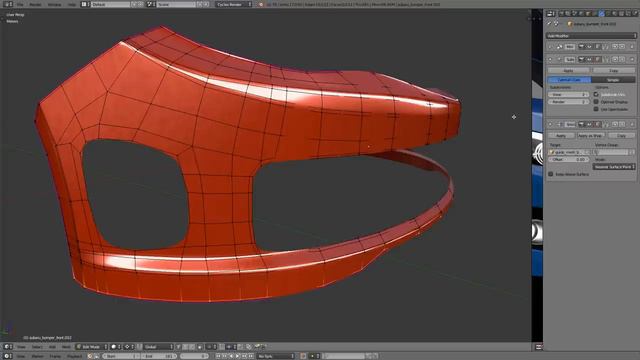
Task: Open the Modifiers properties tab icon
Action: point(602,13)
